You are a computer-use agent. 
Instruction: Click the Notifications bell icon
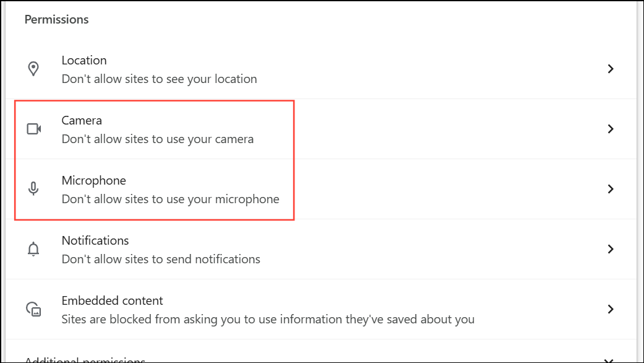click(33, 249)
